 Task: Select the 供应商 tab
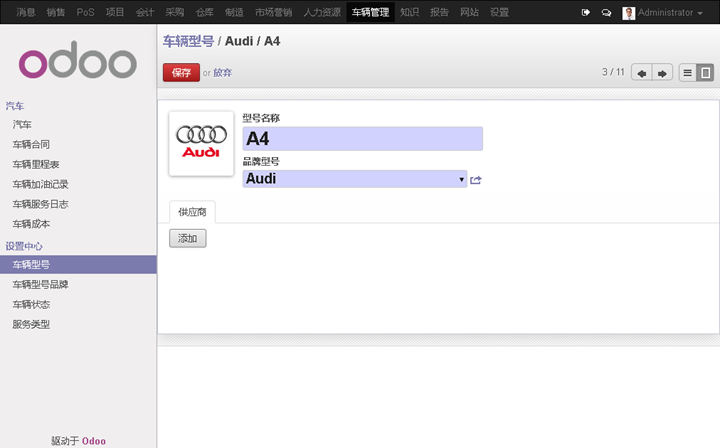[192, 212]
